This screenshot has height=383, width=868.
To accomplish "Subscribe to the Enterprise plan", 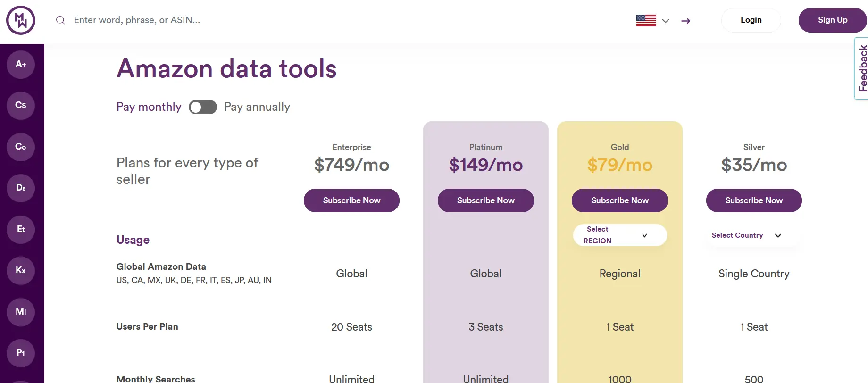I will 351,200.
